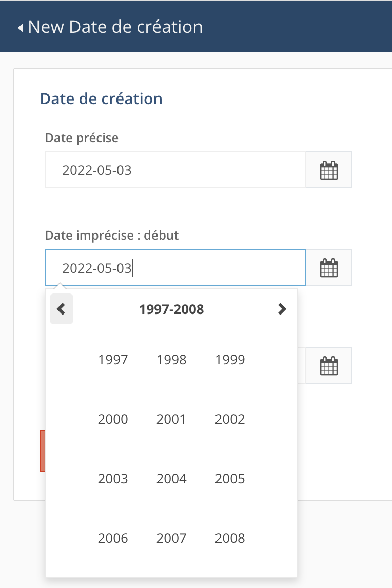Select year 2001 in picker
The height and width of the screenshot is (588, 392).
click(171, 419)
